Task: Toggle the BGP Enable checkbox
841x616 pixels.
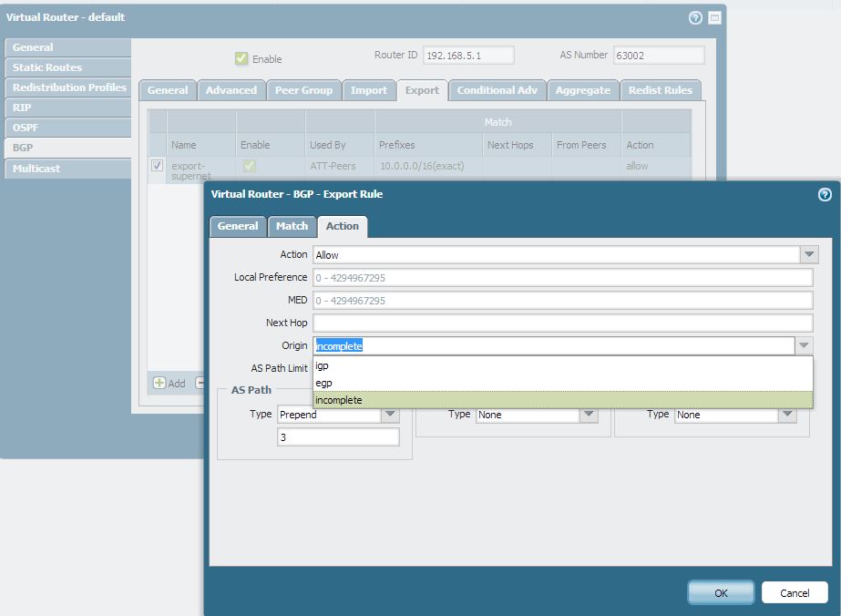Action: point(241,58)
